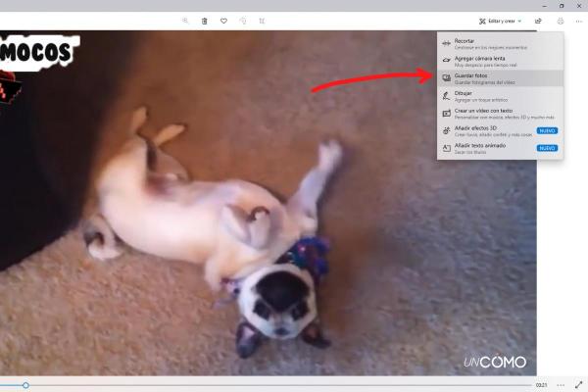Click the dog video frame
This screenshot has height=392, width=588.
269,203
